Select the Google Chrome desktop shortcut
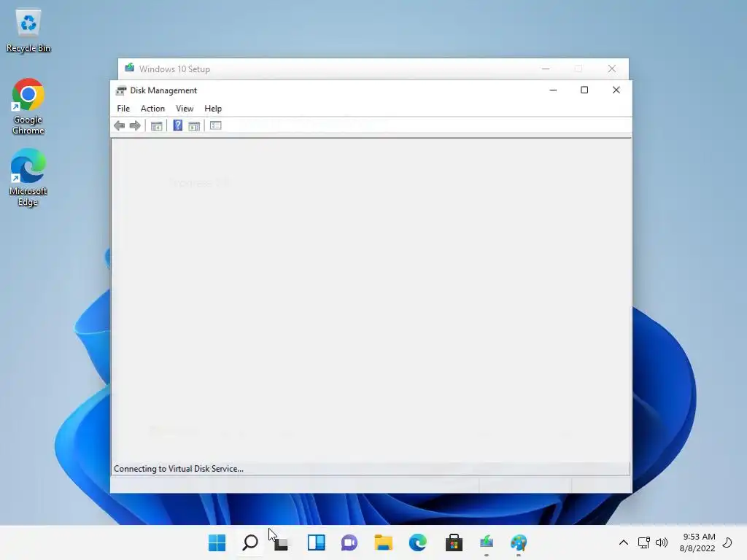The height and width of the screenshot is (560, 747). [x=28, y=106]
